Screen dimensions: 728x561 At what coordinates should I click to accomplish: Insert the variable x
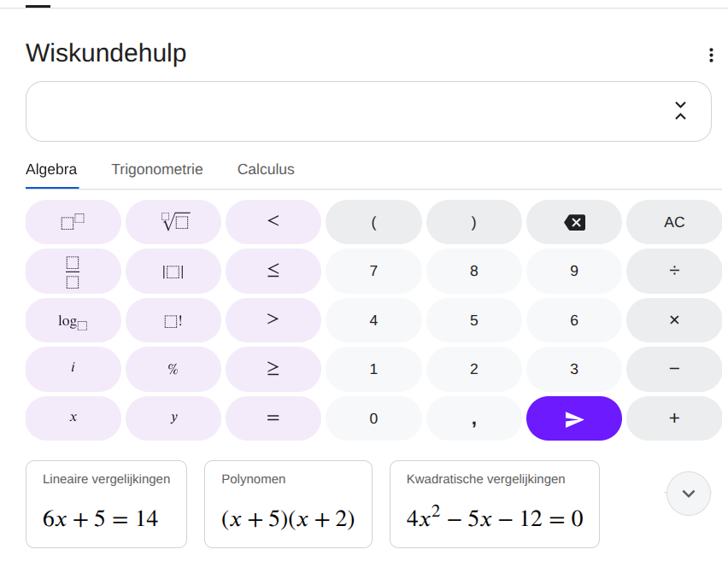73,418
